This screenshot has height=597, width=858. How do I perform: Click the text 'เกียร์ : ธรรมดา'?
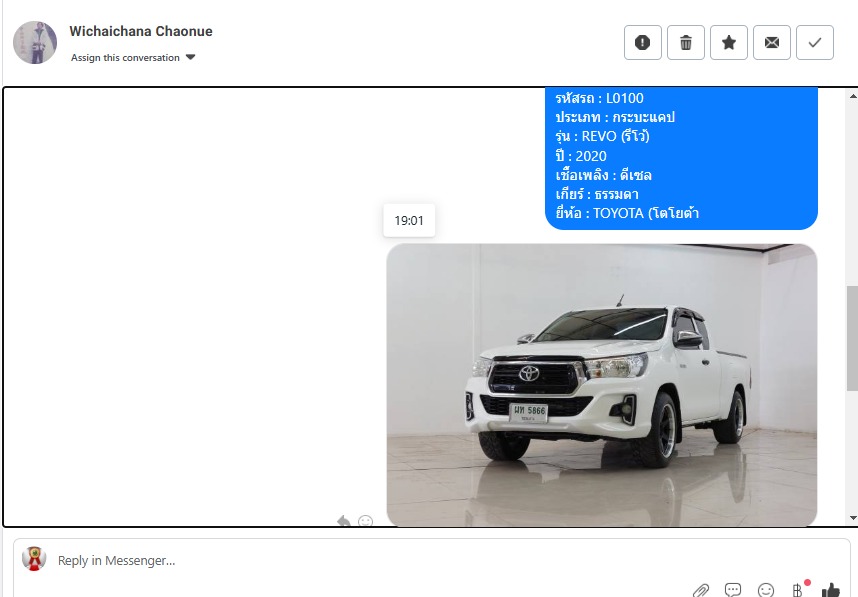click(x=596, y=194)
